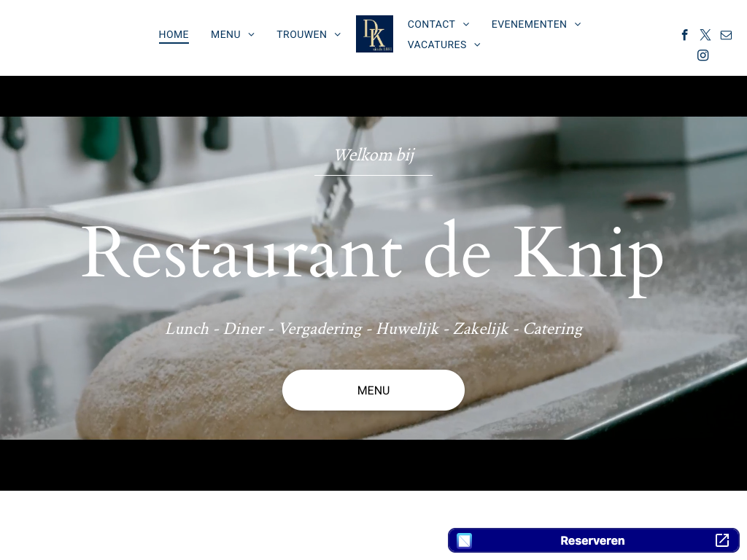Open the X (Twitter) social icon
This screenshot has height=560, width=747.
point(705,35)
